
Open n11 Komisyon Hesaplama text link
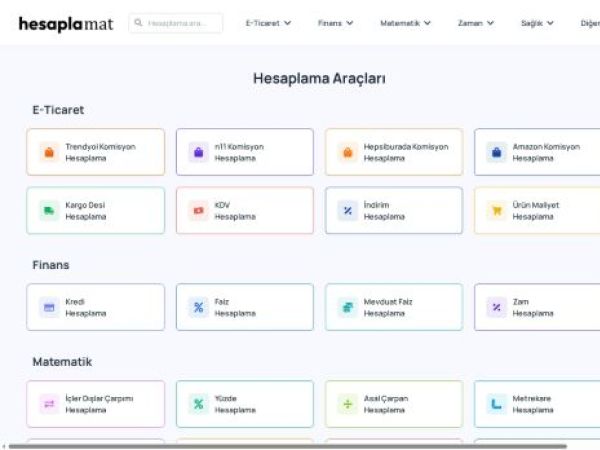pos(239,152)
